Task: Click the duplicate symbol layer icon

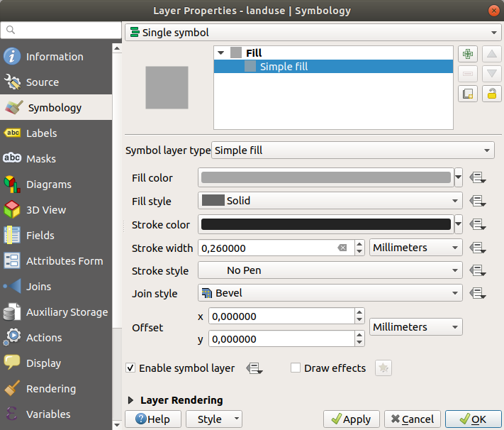Action: pyautogui.click(x=467, y=93)
